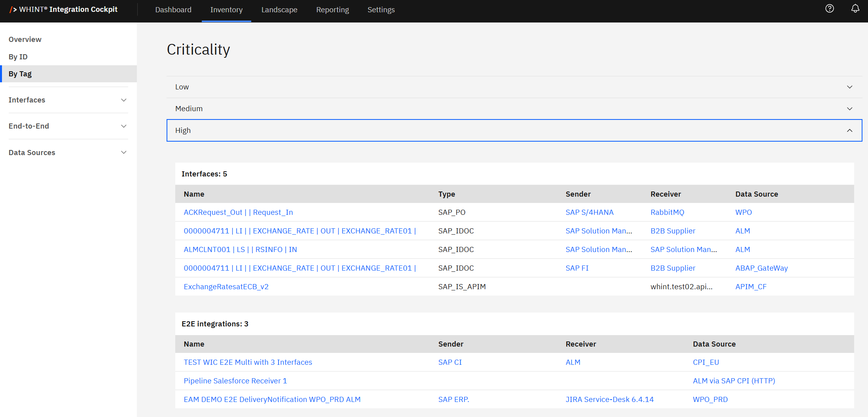Expand the Interfaces sidebar group

click(x=68, y=100)
